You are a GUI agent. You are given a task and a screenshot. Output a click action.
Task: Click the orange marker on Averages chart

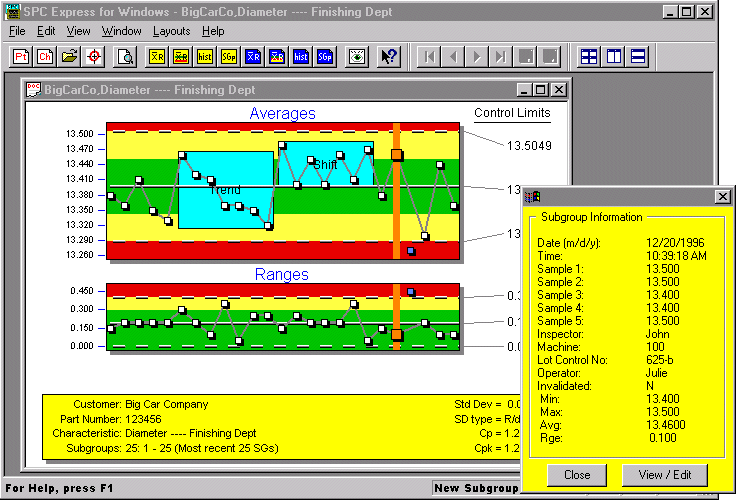tap(397, 155)
